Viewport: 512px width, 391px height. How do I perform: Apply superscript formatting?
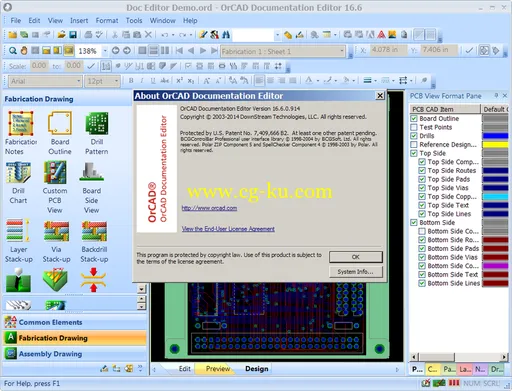[179, 81]
